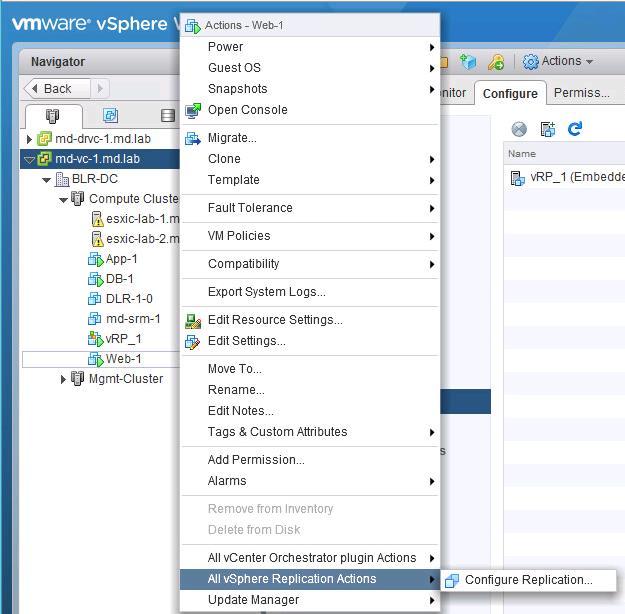Click the Configure Replication icon
Screen dimensions: 625x614
click(x=452, y=581)
